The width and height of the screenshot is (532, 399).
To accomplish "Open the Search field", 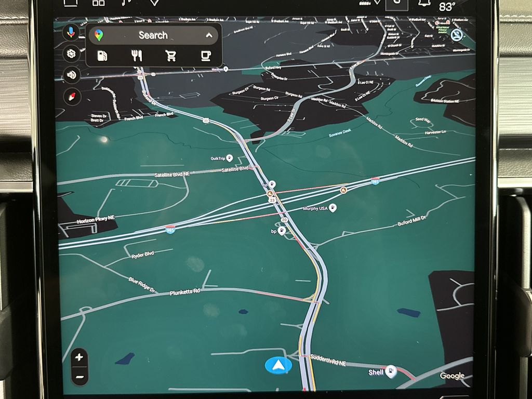I will click(x=153, y=35).
